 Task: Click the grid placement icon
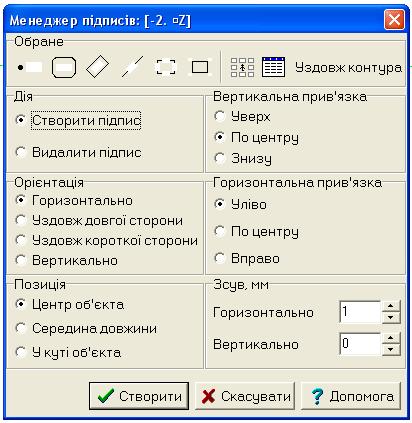point(242,67)
